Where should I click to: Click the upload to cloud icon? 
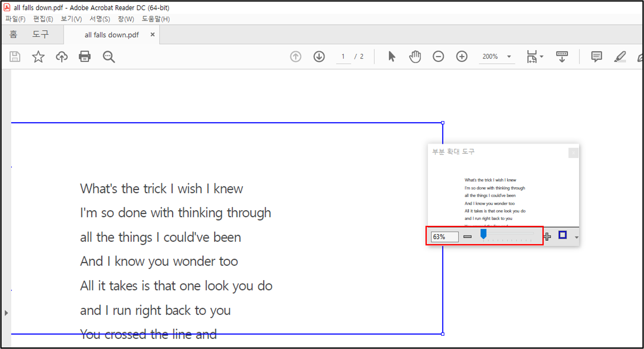[x=62, y=57]
